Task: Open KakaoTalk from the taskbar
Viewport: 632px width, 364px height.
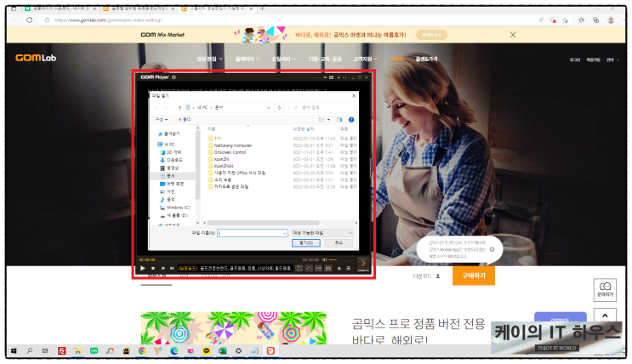Action: click(x=207, y=351)
